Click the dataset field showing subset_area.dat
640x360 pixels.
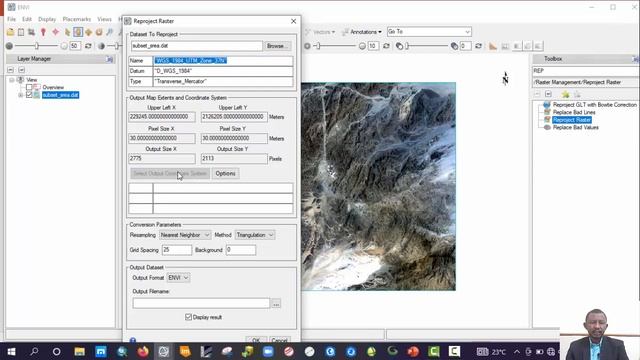pos(196,46)
